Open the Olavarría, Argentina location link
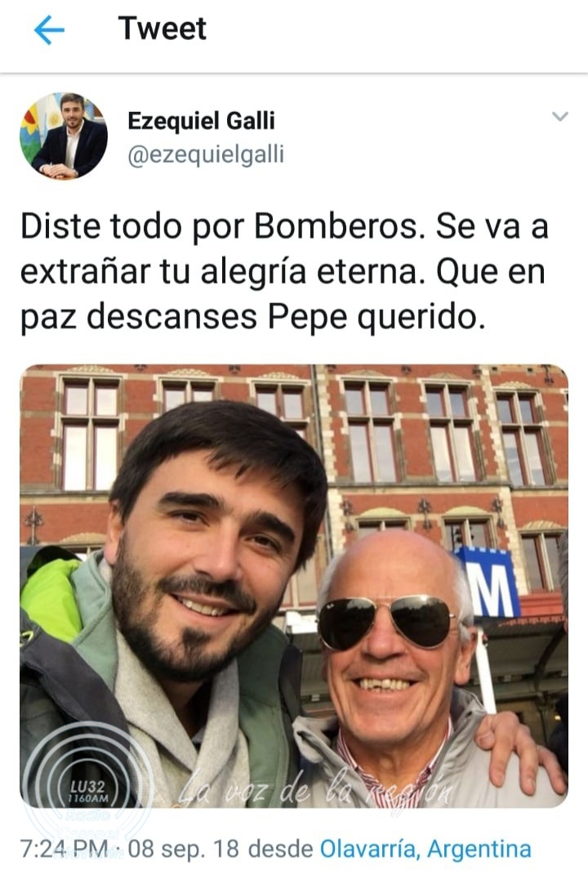This screenshot has width=588, height=871. [425, 849]
